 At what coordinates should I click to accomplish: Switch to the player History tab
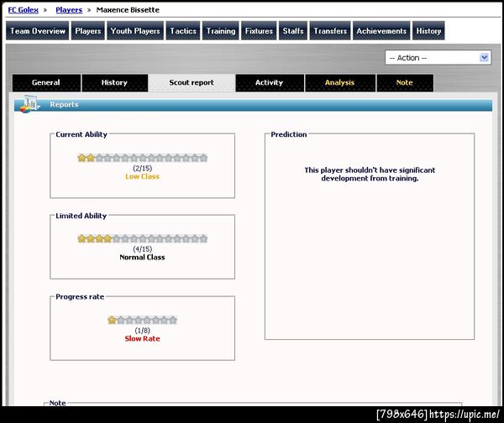tap(115, 82)
